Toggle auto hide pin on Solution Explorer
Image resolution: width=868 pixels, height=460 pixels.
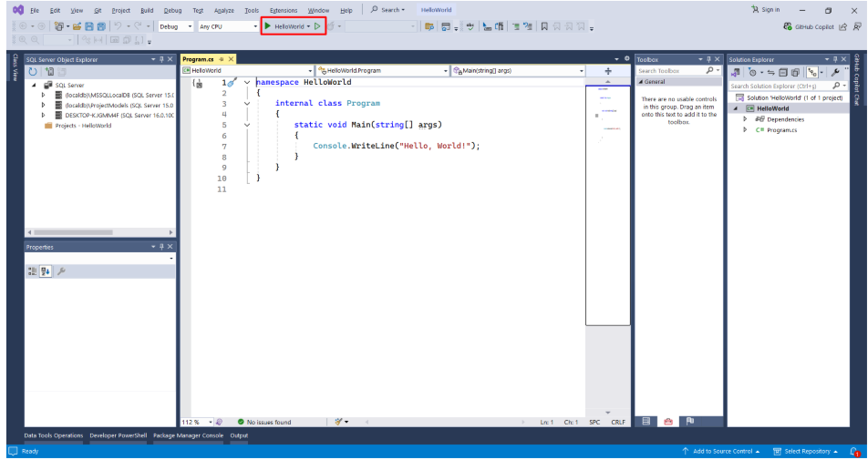tap(835, 59)
